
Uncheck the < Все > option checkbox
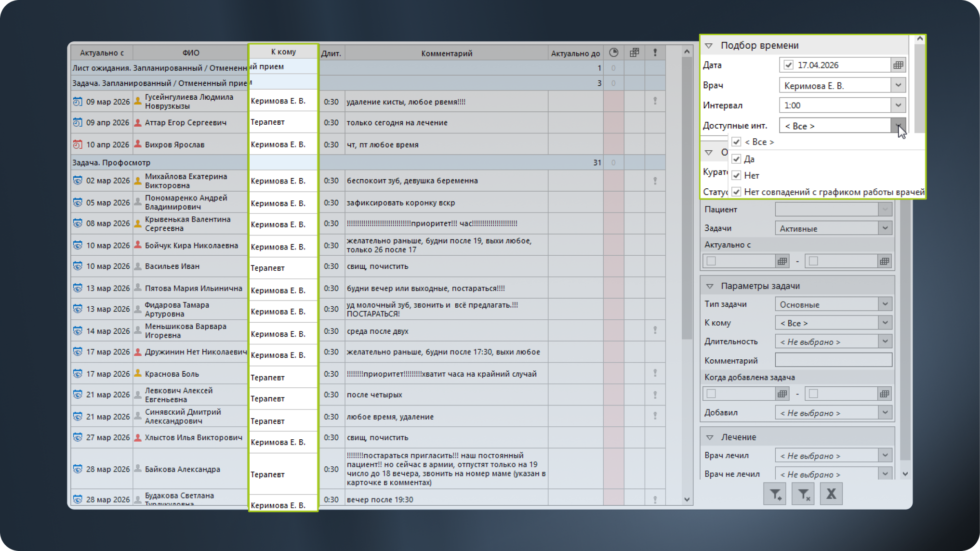(x=736, y=142)
